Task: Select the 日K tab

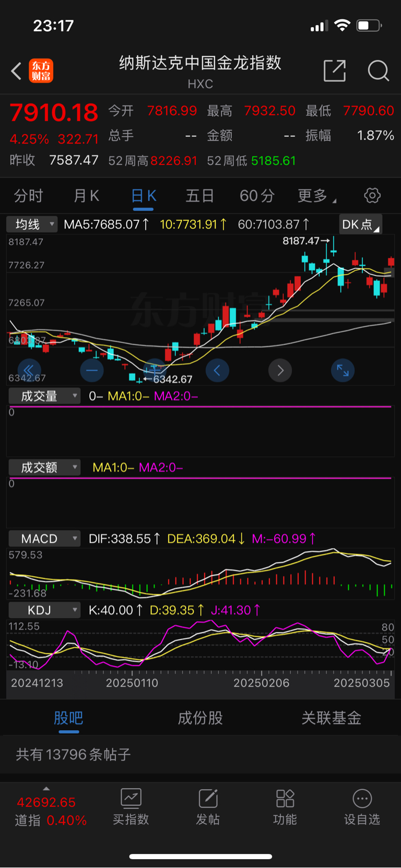Action: [144, 196]
